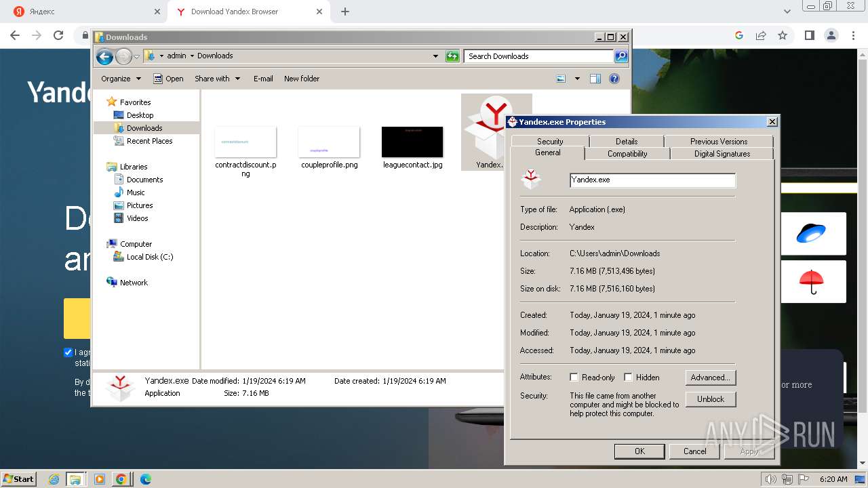Image resolution: width=868 pixels, height=488 pixels.
Task: Click the Search Downloads magnifier icon
Action: (621, 56)
